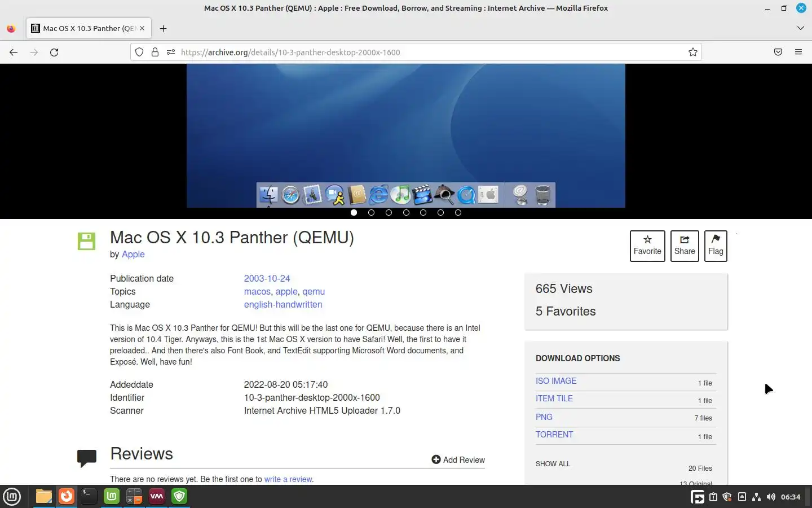Open network connections tray icon
The width and height of the screenshot is (812, 508).
[756, 497]
